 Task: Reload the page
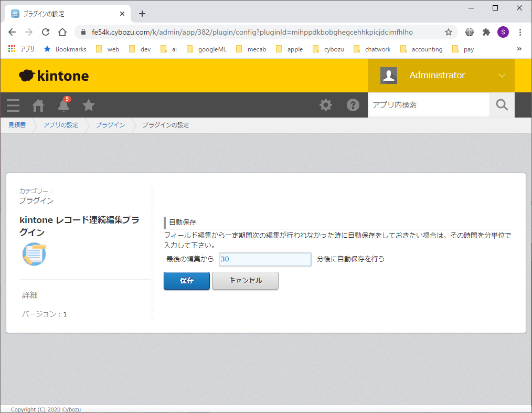pyautogui.click(x=46, y=32)
